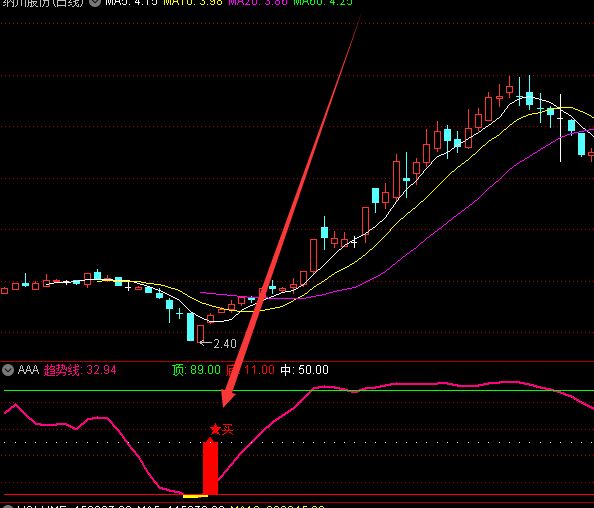The width and height of the screenshot is (594, 508).
Task: Open the AAA indicator dropdown button
Action: [x=8, y=370]
